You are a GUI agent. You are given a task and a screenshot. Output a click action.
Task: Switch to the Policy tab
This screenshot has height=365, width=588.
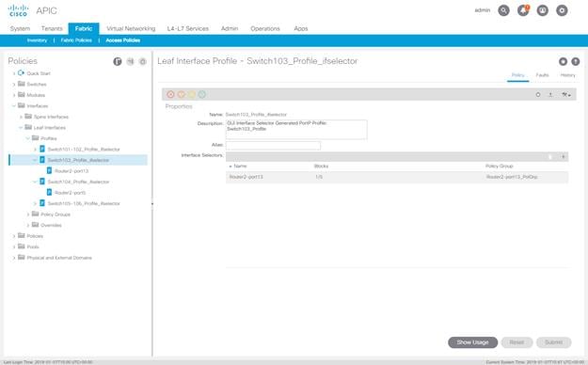pos(517,75)
